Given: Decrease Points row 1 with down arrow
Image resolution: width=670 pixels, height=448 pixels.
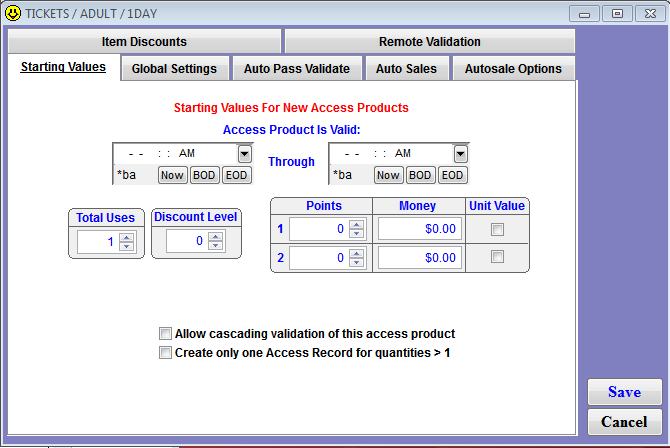Looking at the screenshot, I should (356, 233).
